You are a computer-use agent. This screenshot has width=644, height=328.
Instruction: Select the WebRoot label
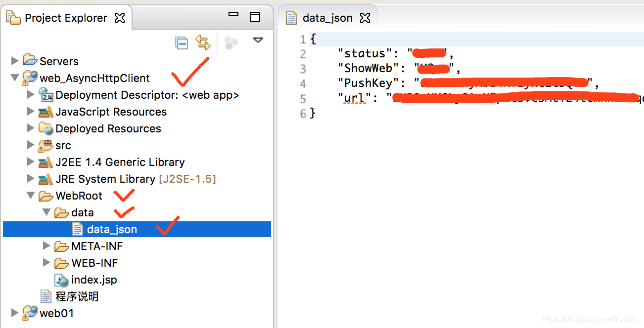[x=79, y=196]
